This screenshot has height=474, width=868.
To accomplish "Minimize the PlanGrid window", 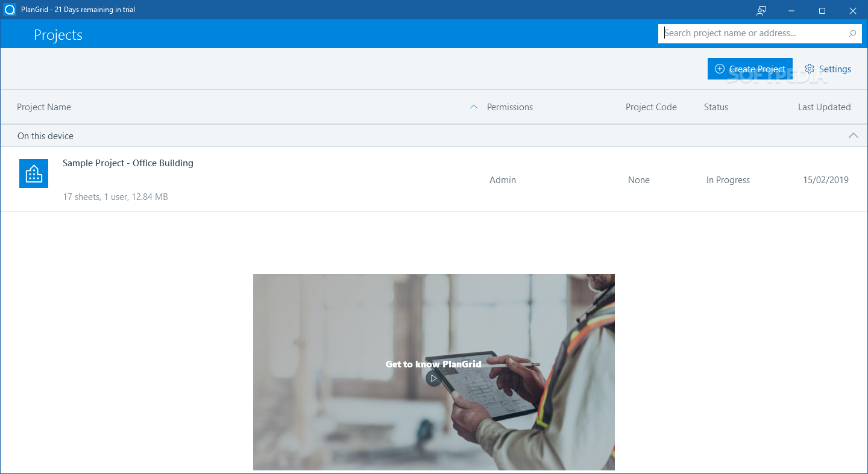I will pyautogui.click(x=791, y=10).
